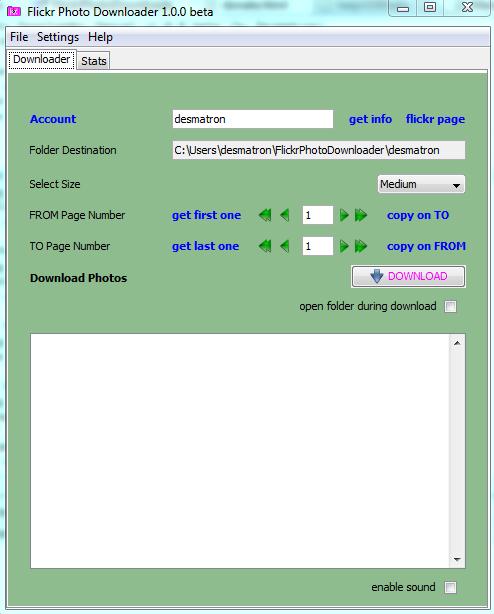
Task: Open the Settings menu
Action: pos(58,37)
